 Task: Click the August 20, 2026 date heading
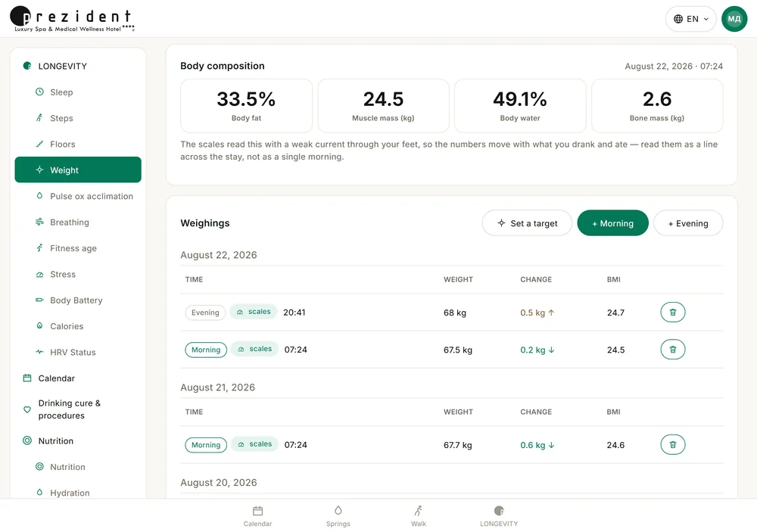click(219, 482)
